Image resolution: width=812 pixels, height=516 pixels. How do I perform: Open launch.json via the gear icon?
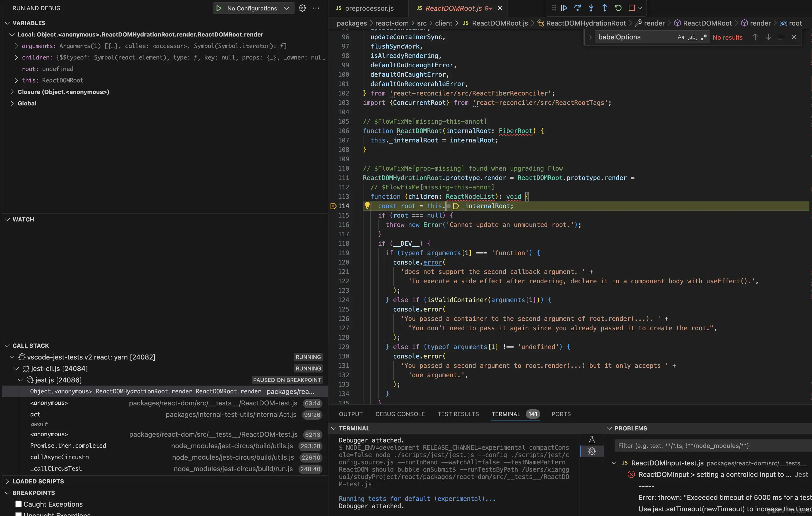(302, 8)
